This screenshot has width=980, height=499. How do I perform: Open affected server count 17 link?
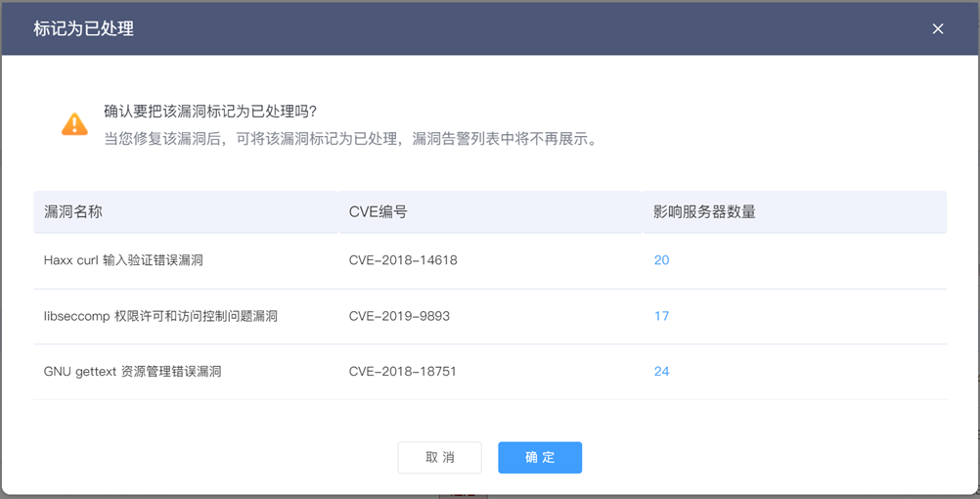click(661, 316)
